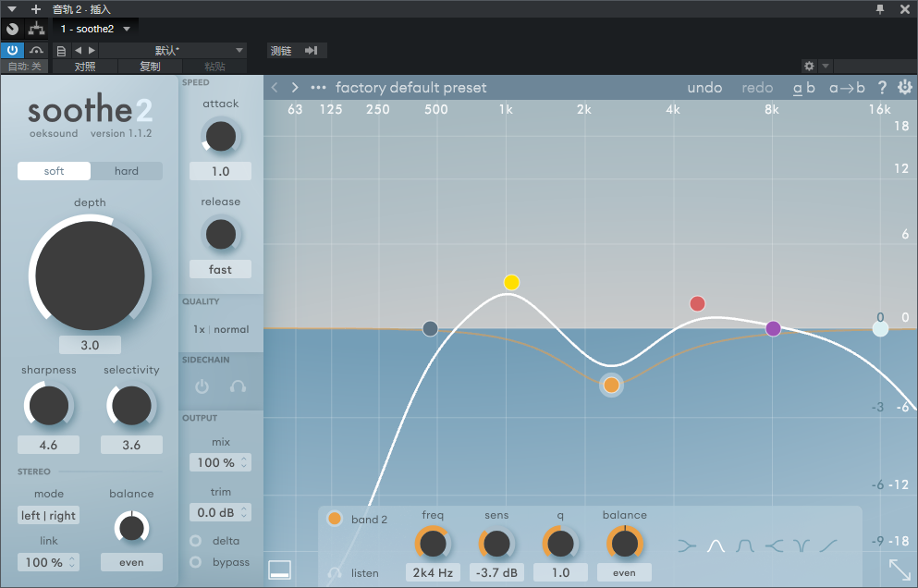The height and width of the screenshot is (588, 918).
Task: Open the help question mark
Action: [882, 88]
